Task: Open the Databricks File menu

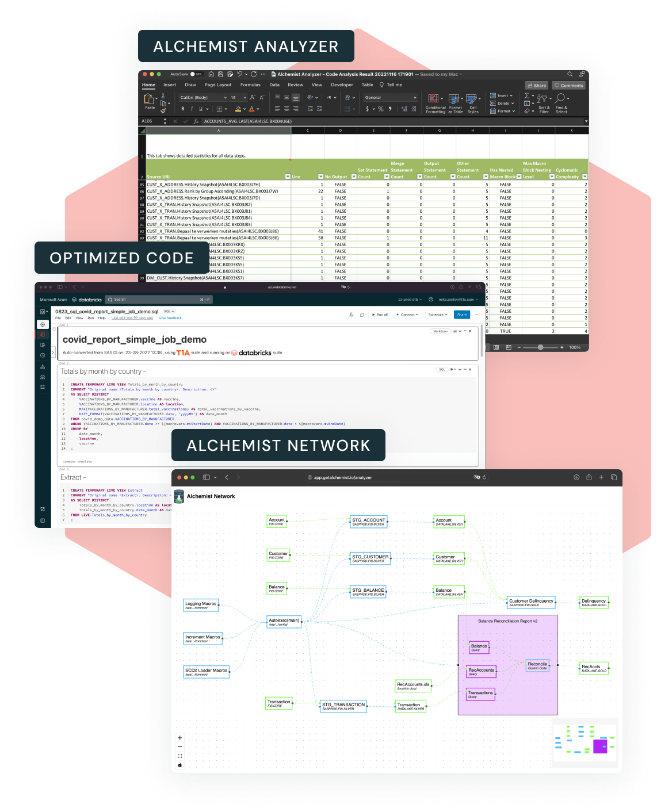Action: [58, 318]
